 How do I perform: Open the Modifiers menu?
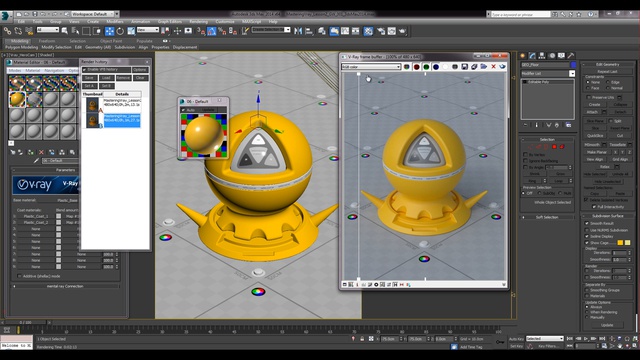[x=115, y=22]
